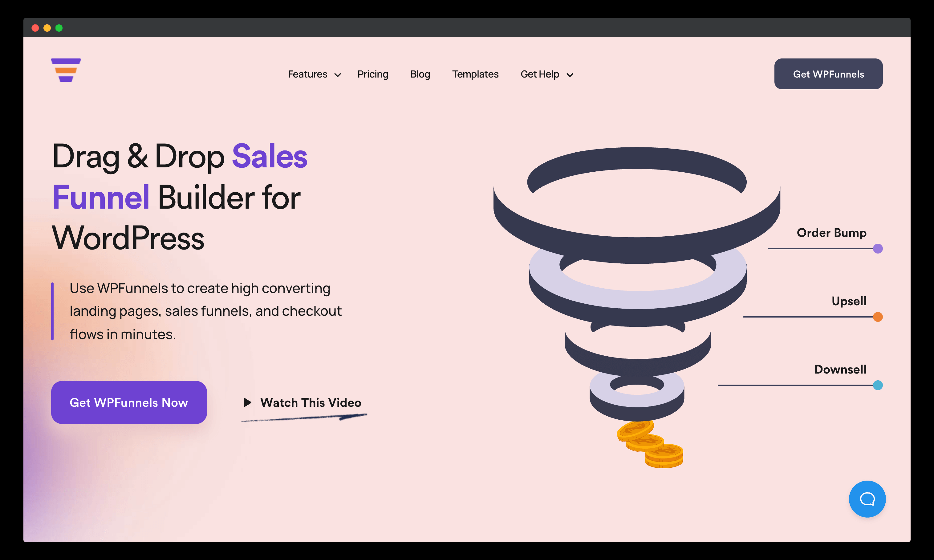Click the Blog navigation menu item
934x560 pixels.
pos(420,74)
